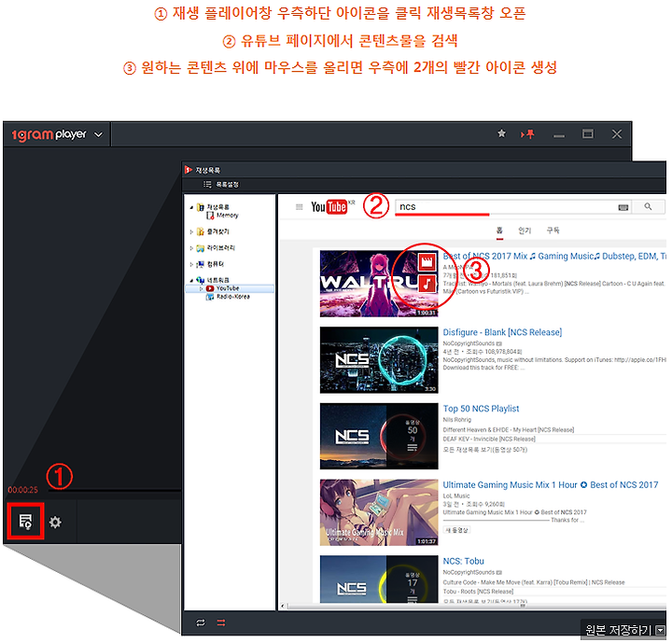This screenshot has width=672, height=642.
Task: Click the Disfigure Blank video thumbnail
Action: (379, 360)
